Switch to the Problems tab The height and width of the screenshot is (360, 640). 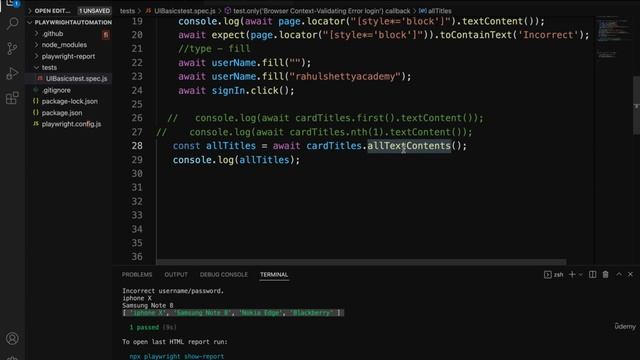click(x=137, y=275)
